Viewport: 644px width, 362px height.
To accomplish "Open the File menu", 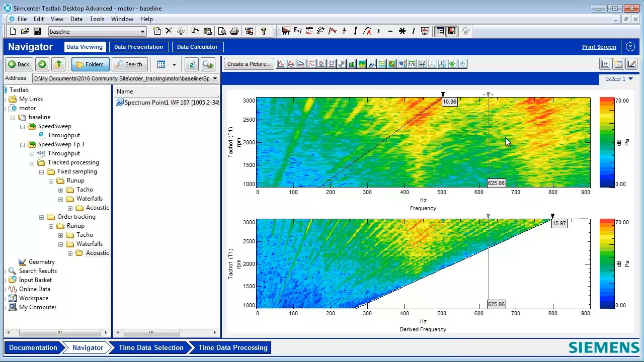I will [22, 19].
